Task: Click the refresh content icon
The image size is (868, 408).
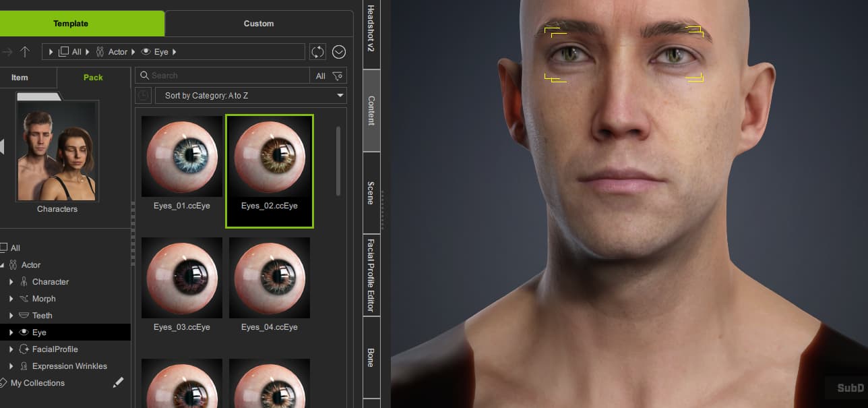Action: pos(317,52)
